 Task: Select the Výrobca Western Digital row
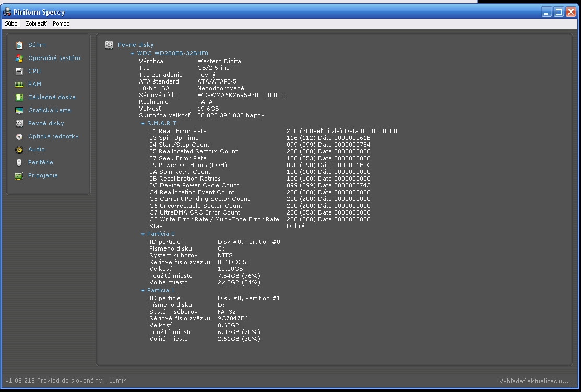pyautogui.click(x=191, y=61)
